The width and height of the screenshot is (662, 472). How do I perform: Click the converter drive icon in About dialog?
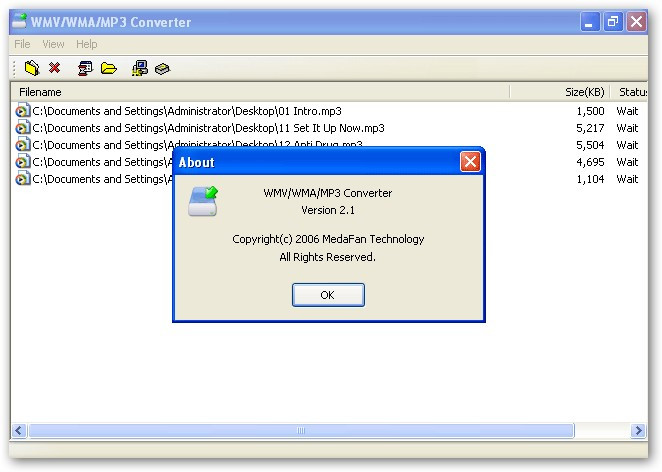203,201
